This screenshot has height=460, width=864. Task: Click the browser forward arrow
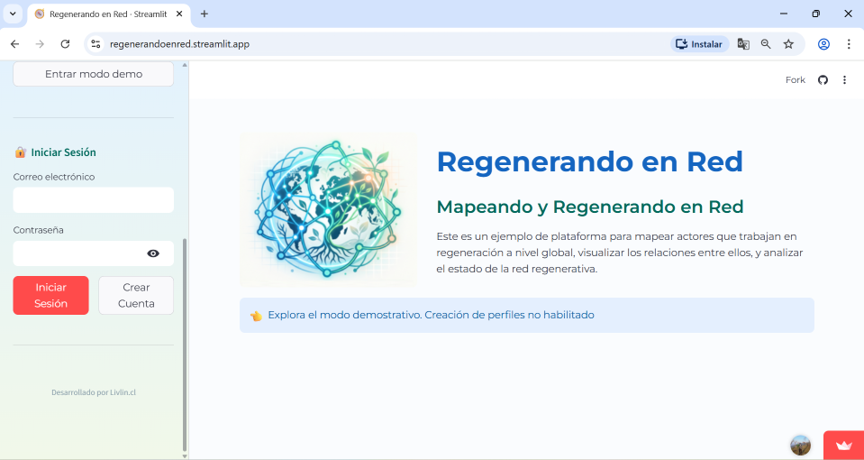40,44
